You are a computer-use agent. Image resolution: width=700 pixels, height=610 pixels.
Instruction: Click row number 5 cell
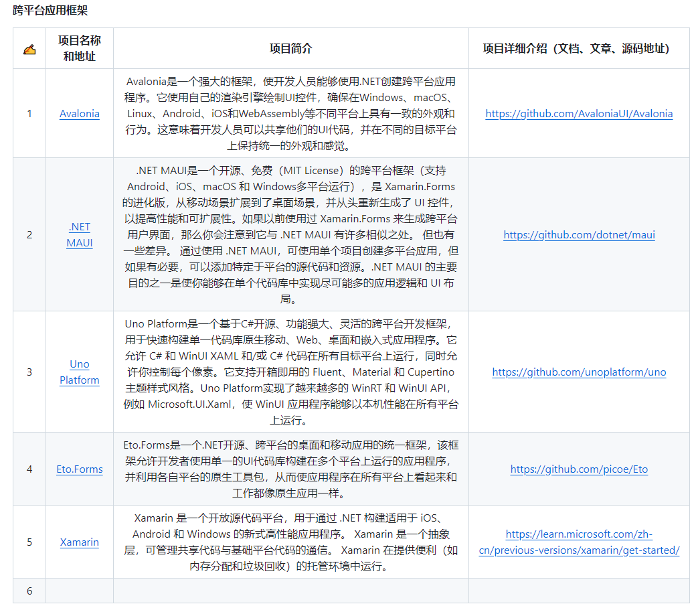click(x=29, y=542)
